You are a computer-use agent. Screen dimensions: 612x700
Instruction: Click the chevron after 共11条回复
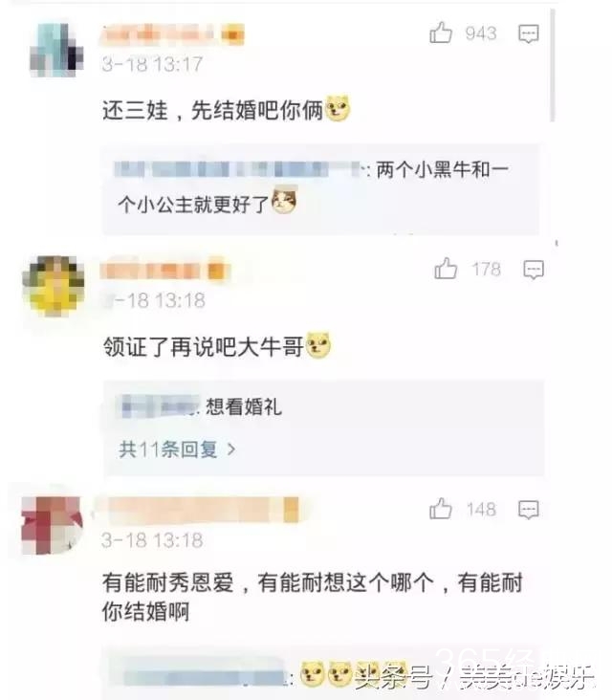(230, 449)
